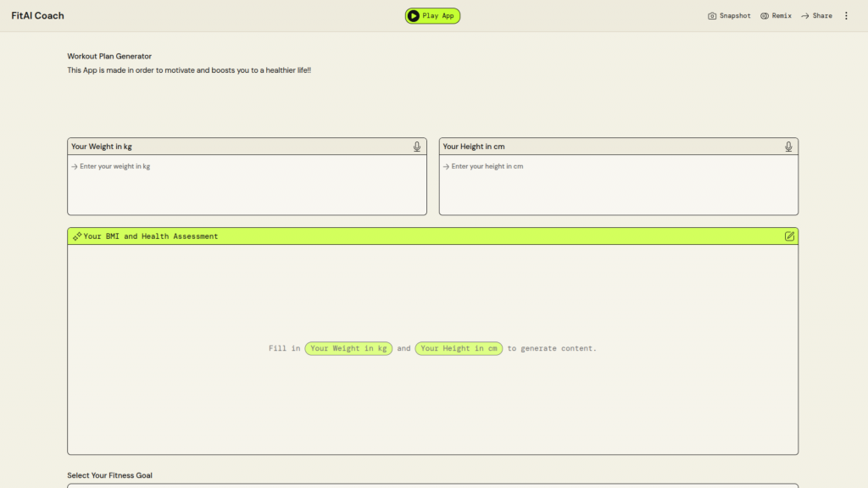868x488 pixels.
Task: Click the weight text input field
Action: coord(247,185)
